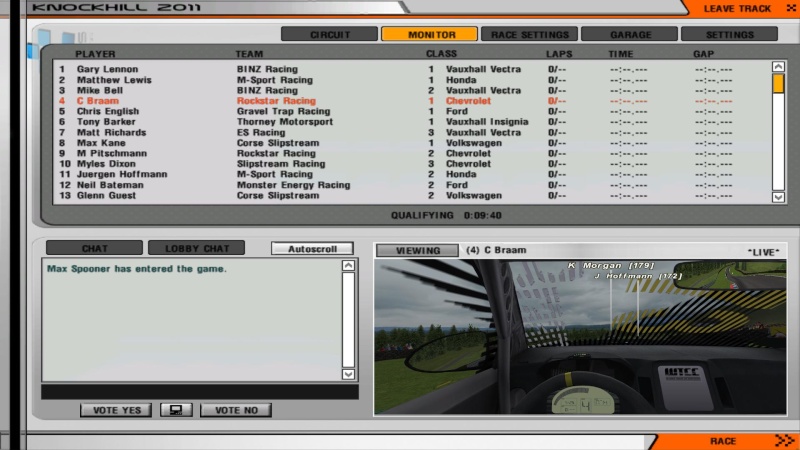Click the TIME column header
Viewport: 800px width, 450px height.
620,54
